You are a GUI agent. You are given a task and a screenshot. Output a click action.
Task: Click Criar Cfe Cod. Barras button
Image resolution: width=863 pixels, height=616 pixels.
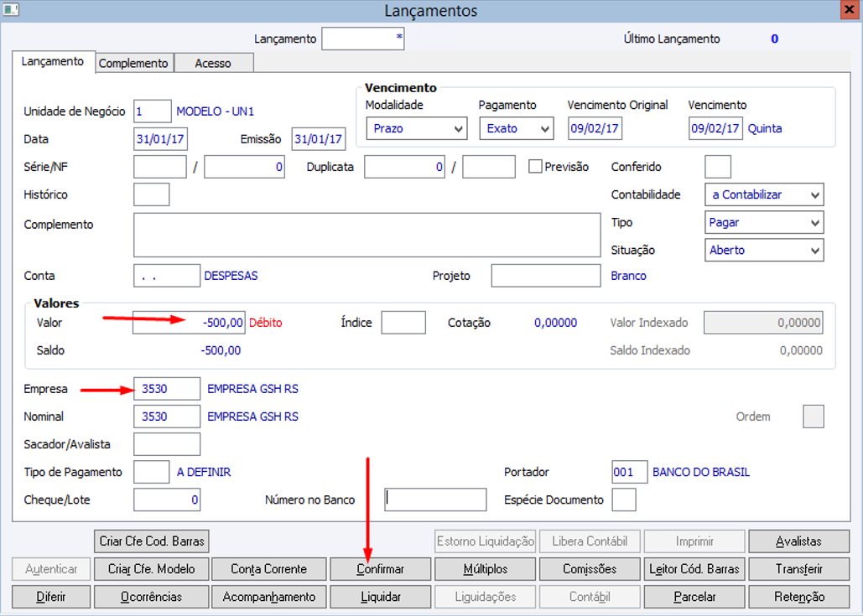pyautogui.click(x=151, y=541)
